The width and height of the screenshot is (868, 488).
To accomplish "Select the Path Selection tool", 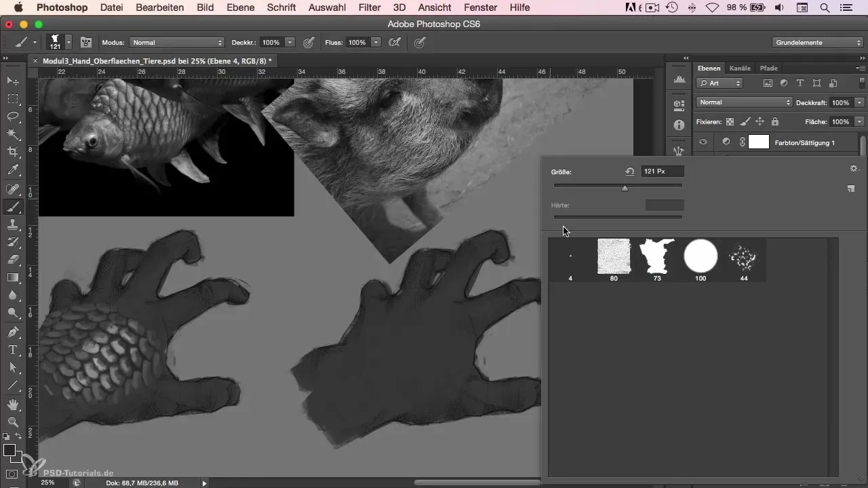I will click(13, 368).
